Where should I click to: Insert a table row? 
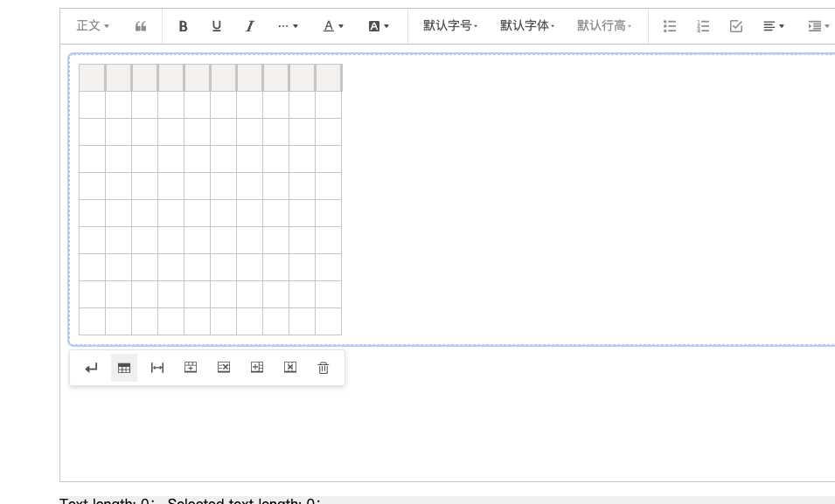[191, 368]
